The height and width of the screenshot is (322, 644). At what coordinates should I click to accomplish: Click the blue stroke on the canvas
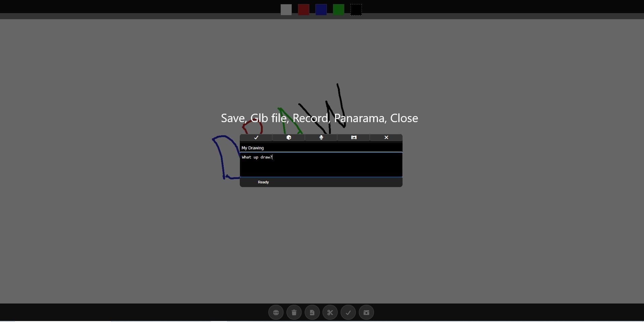(221, 158)
